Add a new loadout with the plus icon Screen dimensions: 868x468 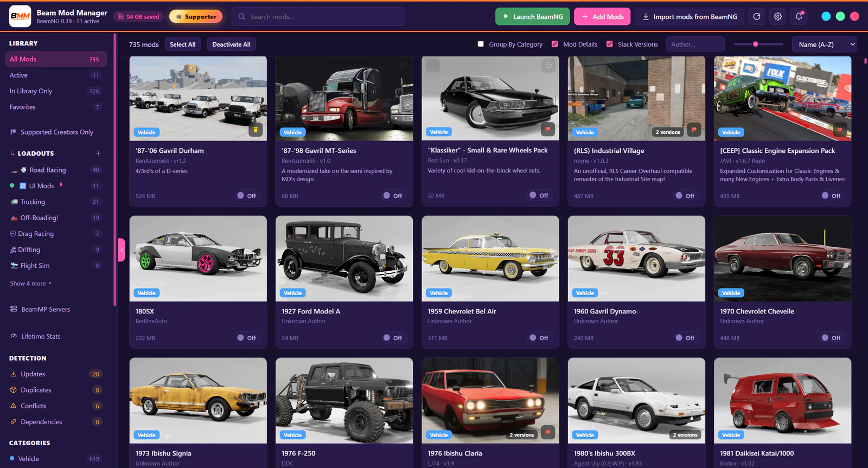(x=98, y=153)
